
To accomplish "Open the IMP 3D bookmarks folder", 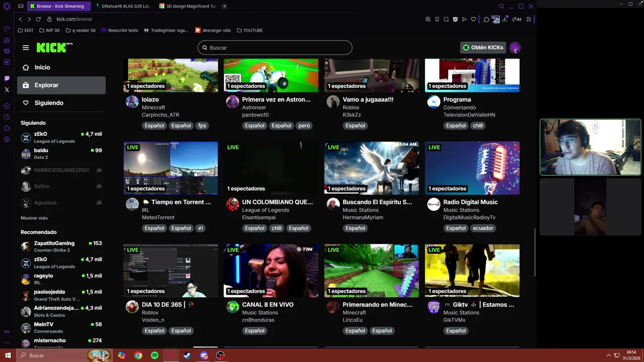I will pos(49,30).
